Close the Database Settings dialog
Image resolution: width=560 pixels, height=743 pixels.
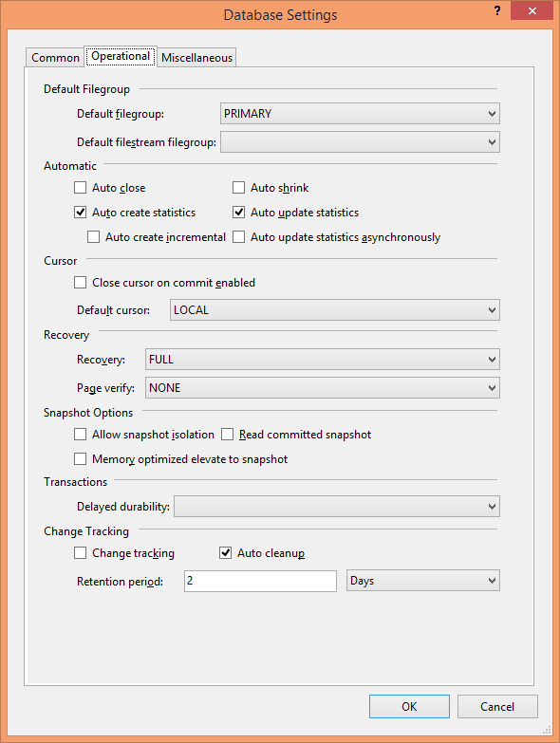(x=532, y=10)
